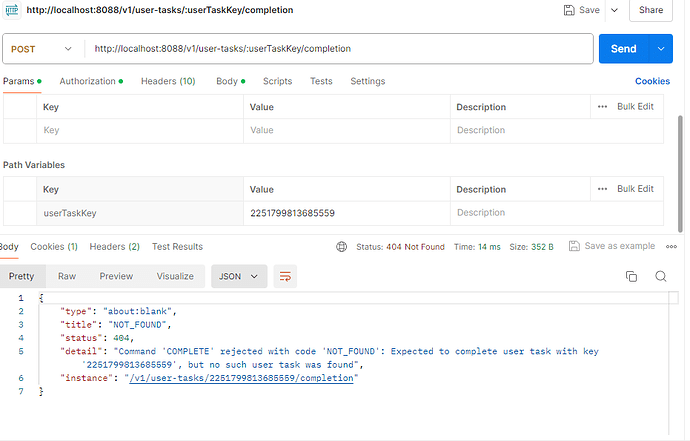Click the blue Send button

[x=622, y=48]
